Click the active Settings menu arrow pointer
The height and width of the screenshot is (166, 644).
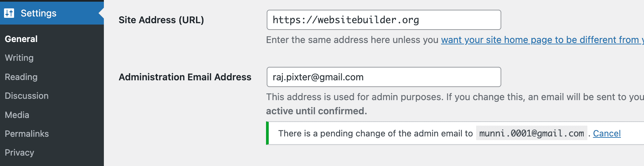click(x=101, y=13)
